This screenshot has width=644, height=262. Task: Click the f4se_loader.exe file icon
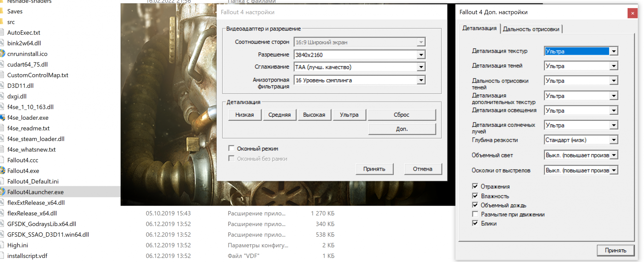pyautogui.click(x=2, y=118)
